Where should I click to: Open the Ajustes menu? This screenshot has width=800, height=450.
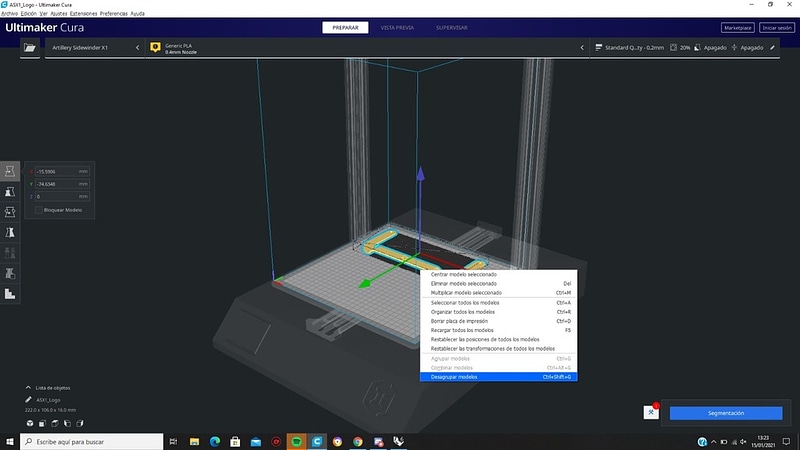click(x=59, y=14)
